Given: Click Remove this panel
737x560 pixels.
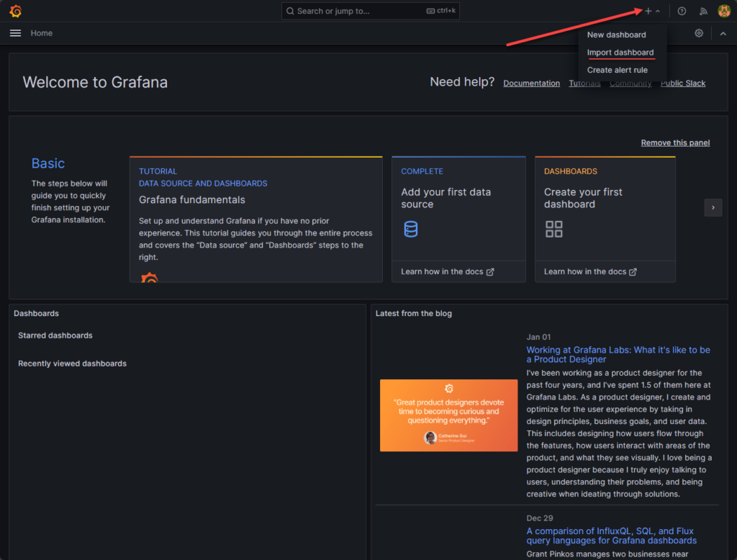Looking at the screenshot, I should click(675, 143).
